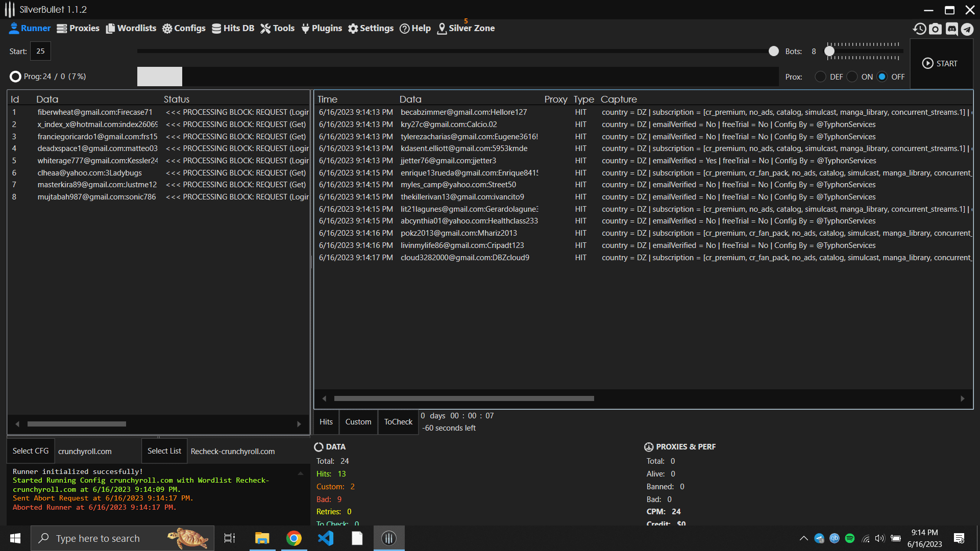Click the camera screenshot icon
This screenshot has height=551, width=980.
point(935,29)
